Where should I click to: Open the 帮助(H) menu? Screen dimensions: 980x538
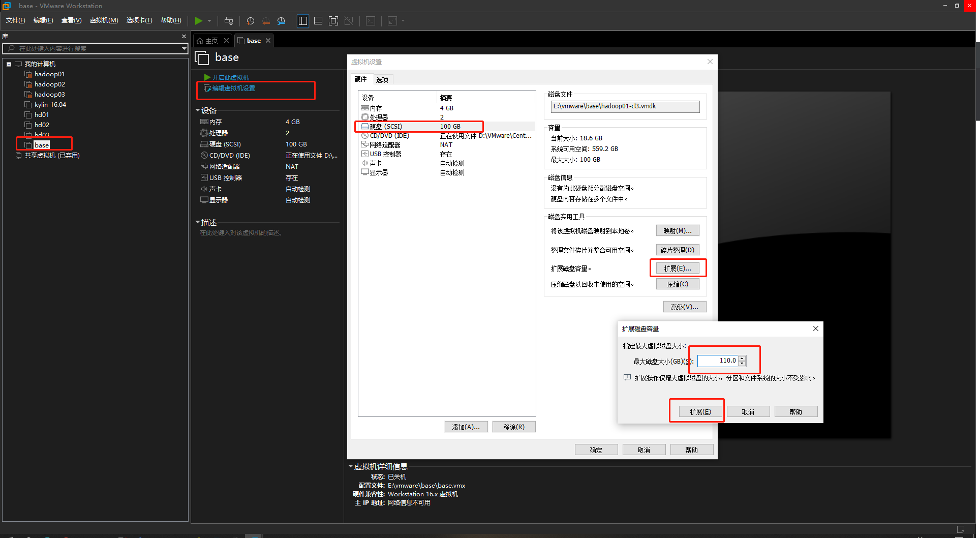click(171, 20)
